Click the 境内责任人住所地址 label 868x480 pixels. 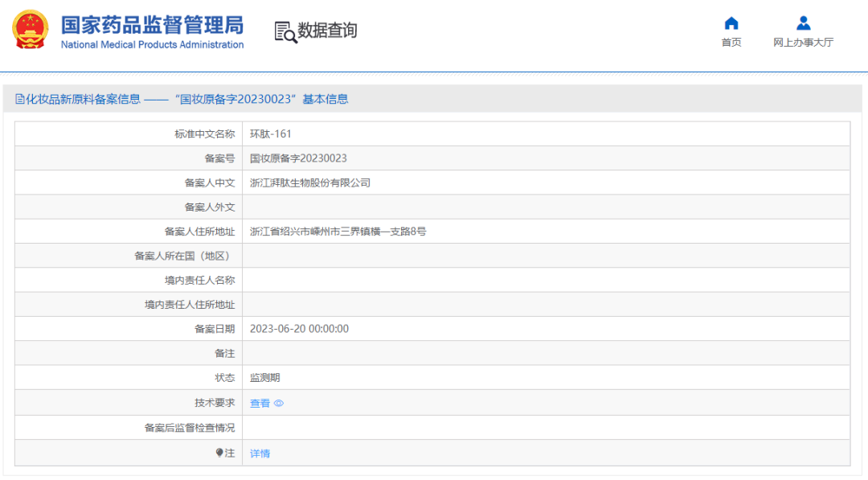click(190, 305)
